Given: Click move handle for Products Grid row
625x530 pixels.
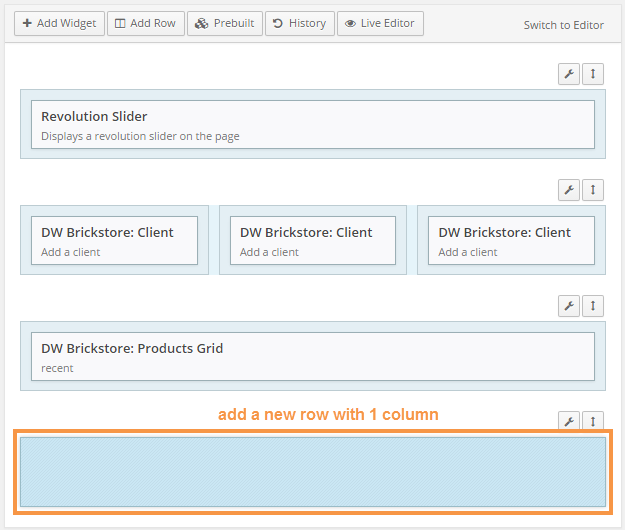Looking at the screenshot, I should (593, 306).
